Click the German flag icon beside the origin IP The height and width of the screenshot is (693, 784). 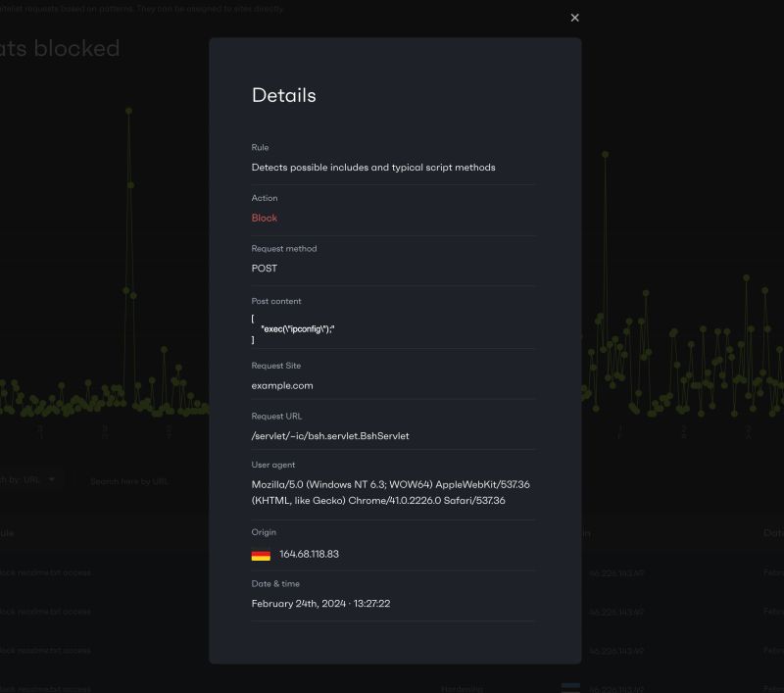click(x=260, y=553)
